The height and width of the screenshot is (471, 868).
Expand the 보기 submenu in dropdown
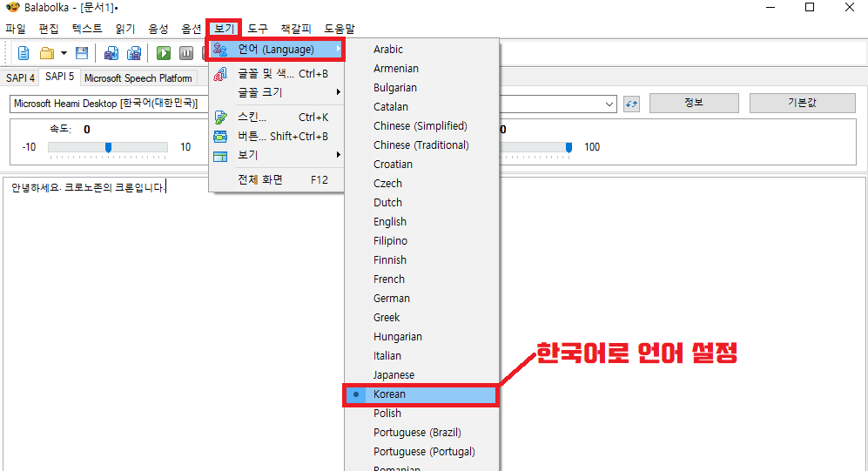276,155
